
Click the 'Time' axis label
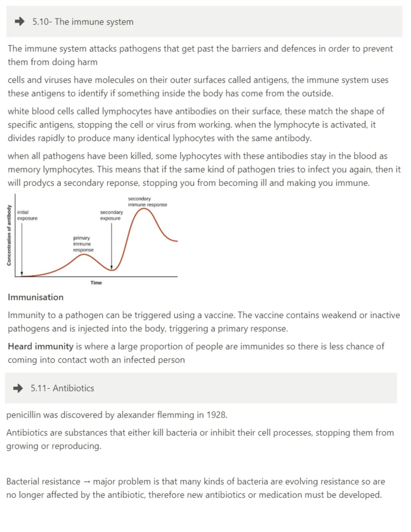click(x=96, y=283)
